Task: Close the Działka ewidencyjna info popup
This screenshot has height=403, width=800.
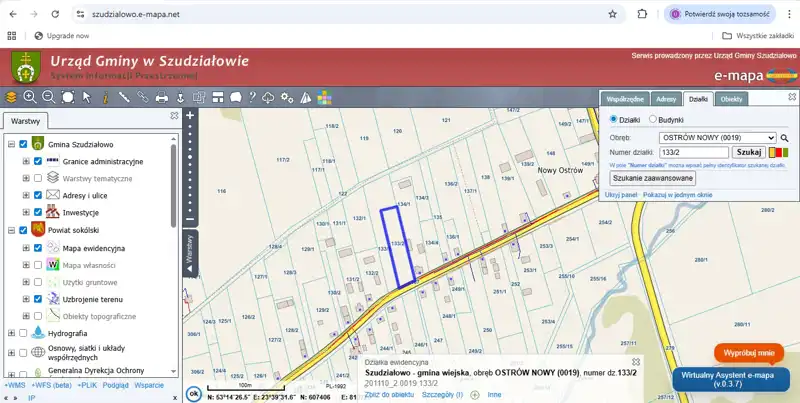Action: [636, 362]
